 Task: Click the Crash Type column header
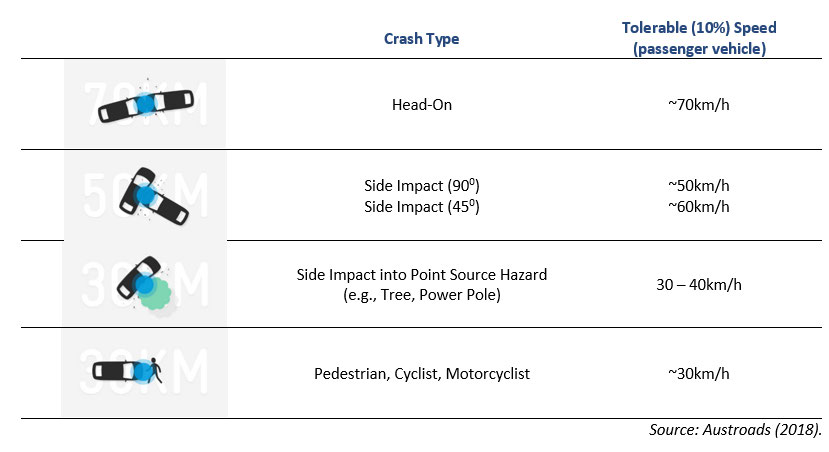click(422, 39)
